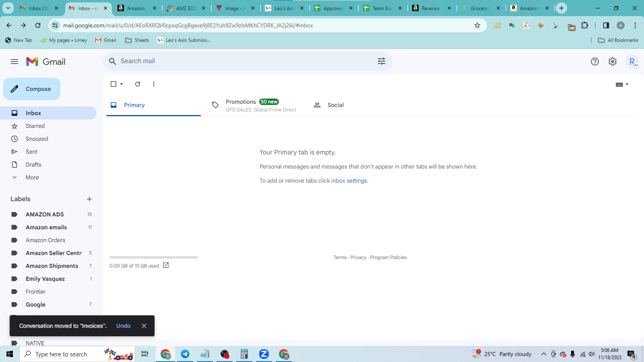Image resolution: width=644 pixels, height=362 pixels.
Task: Open the Inbox folder
Action: (48, 113)
